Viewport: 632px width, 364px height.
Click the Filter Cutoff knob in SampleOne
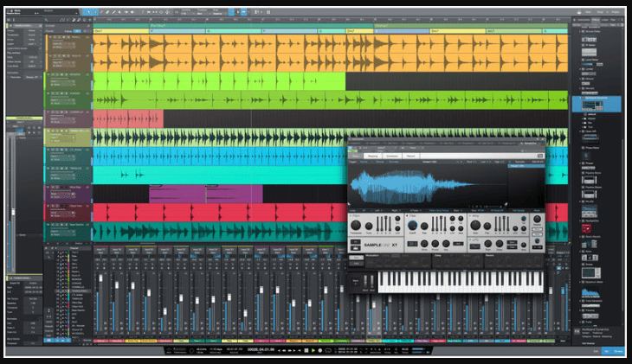click(412, 226)
